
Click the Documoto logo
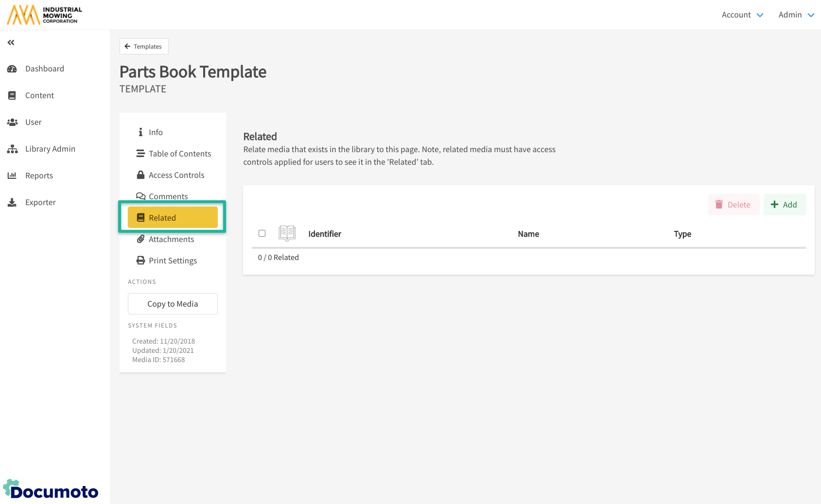(51, 490)
